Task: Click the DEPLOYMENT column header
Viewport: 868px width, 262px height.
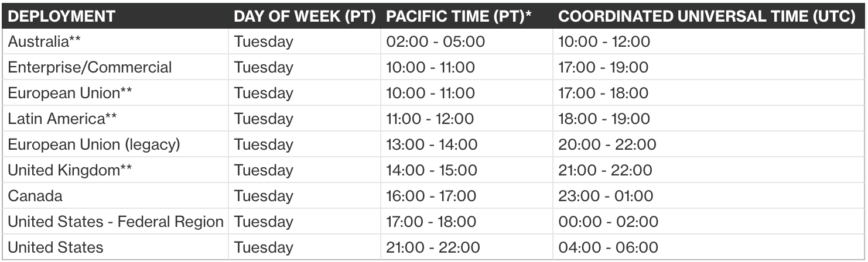Action: click(x=61, y=16)
